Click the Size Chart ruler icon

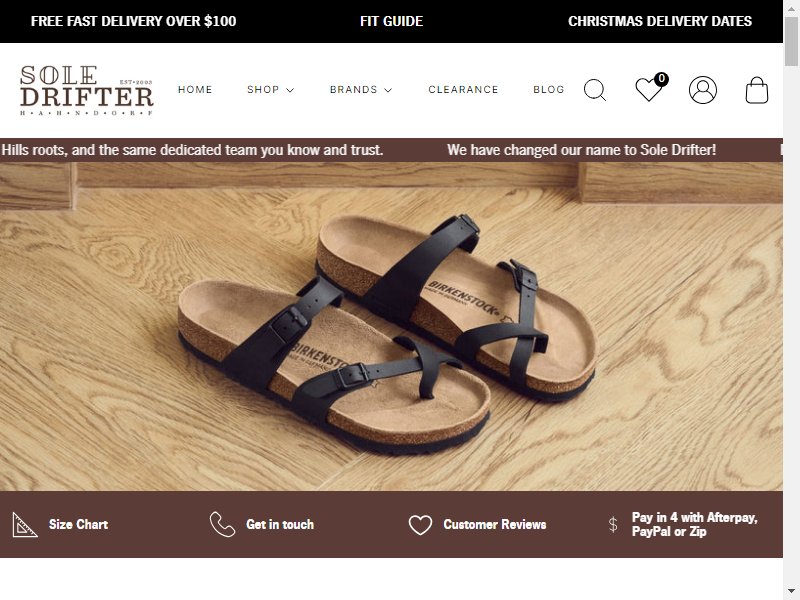point(24,524)
